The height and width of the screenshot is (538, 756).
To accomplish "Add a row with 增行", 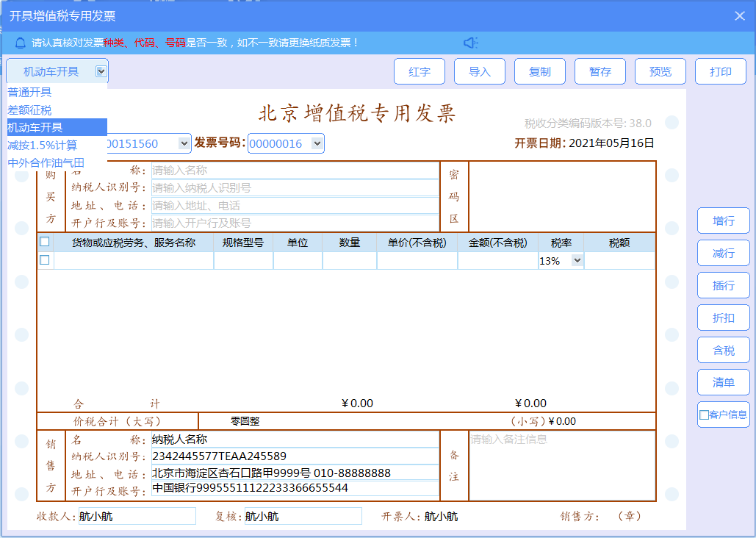I will 723,220.
